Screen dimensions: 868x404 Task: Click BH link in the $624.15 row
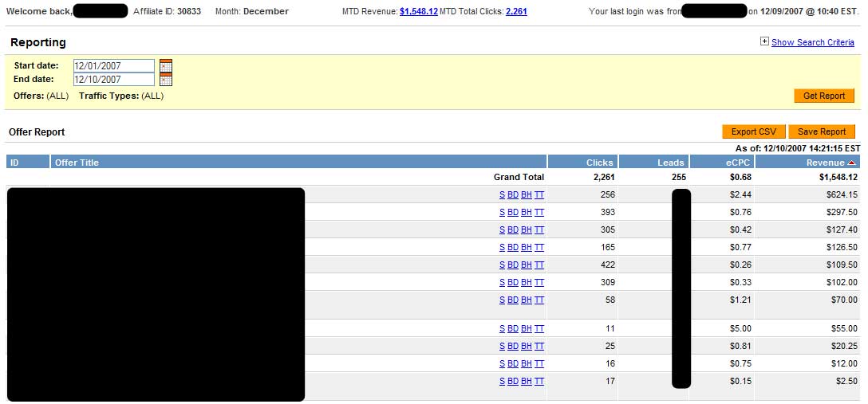coord(526,194)
